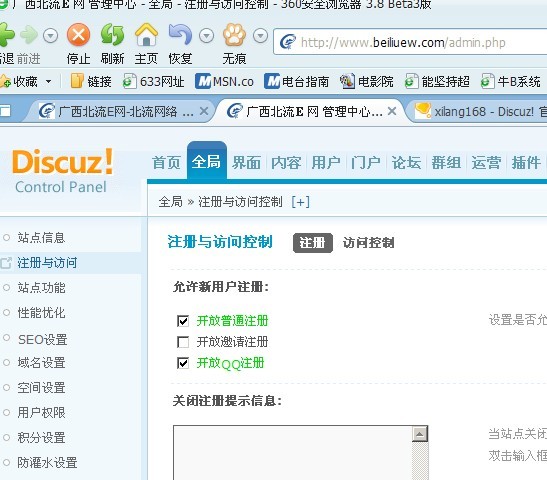Switch to the 界面 admin tab
Screen dimensions: 547x480
[246, 163]
